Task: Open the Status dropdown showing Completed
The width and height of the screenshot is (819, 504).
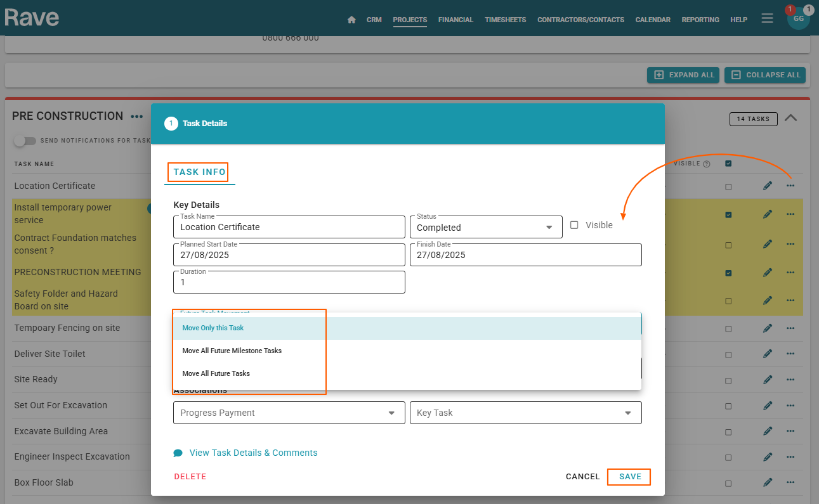Action: click(486, 227)
